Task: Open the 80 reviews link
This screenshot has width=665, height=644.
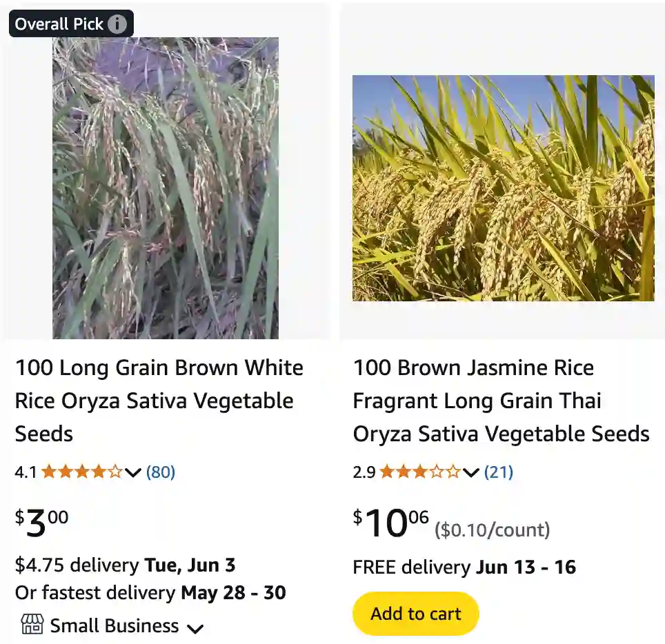Action: [161, 472]
